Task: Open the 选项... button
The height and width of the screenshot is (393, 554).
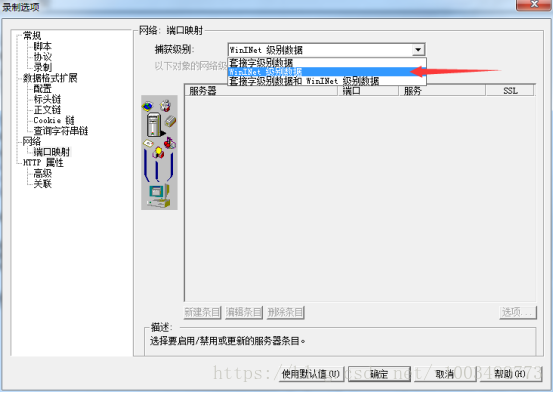Action: click(518, 312)
